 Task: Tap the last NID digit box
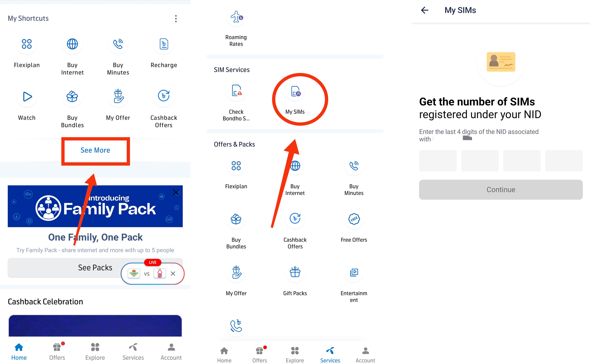click(564, 161)
